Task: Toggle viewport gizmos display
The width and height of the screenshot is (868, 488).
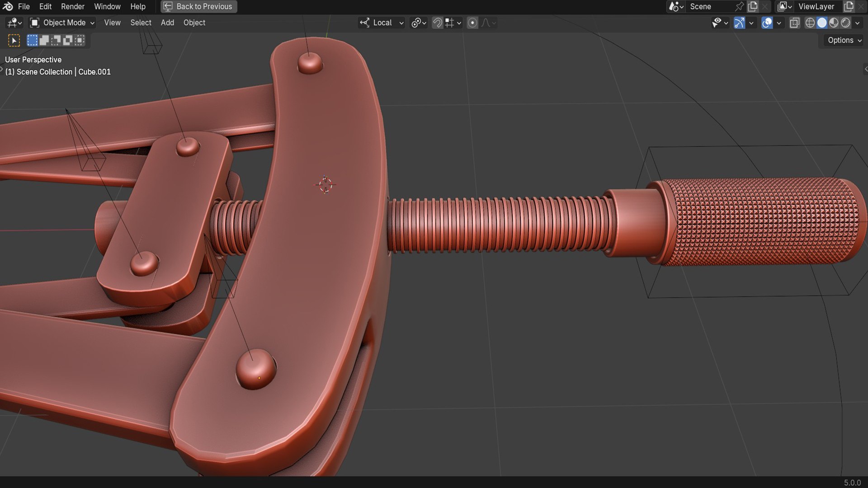Action: 739,23
